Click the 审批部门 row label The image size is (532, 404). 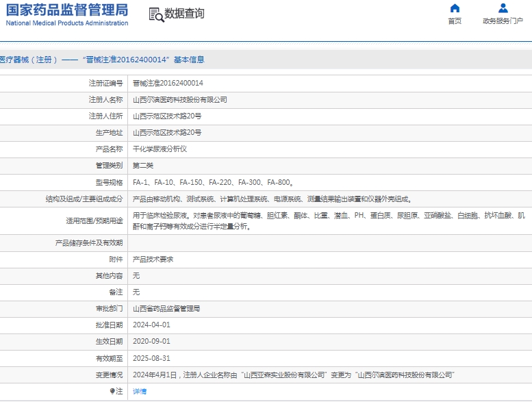coord(109,309)
